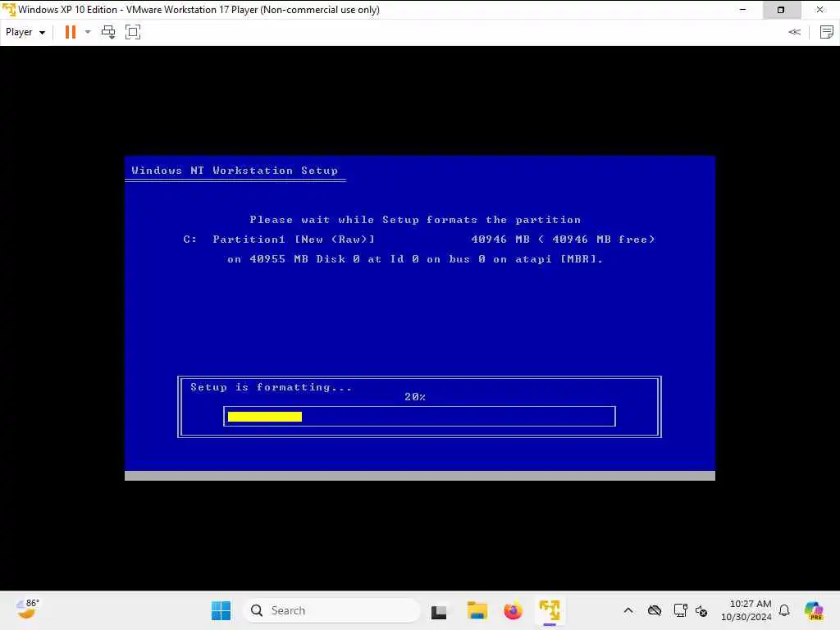Image resolution: width=840 pixels, height=630 pixels.
Task: Click the 20% progress text
Action: pyautogui.click(x=414, y=397)
